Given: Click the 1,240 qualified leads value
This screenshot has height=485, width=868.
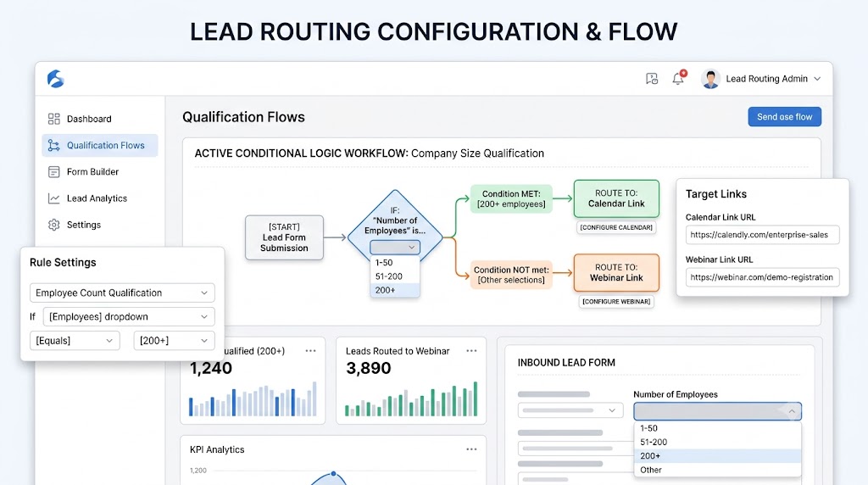Looking at the screenshot, I should (x=211, y=368).
